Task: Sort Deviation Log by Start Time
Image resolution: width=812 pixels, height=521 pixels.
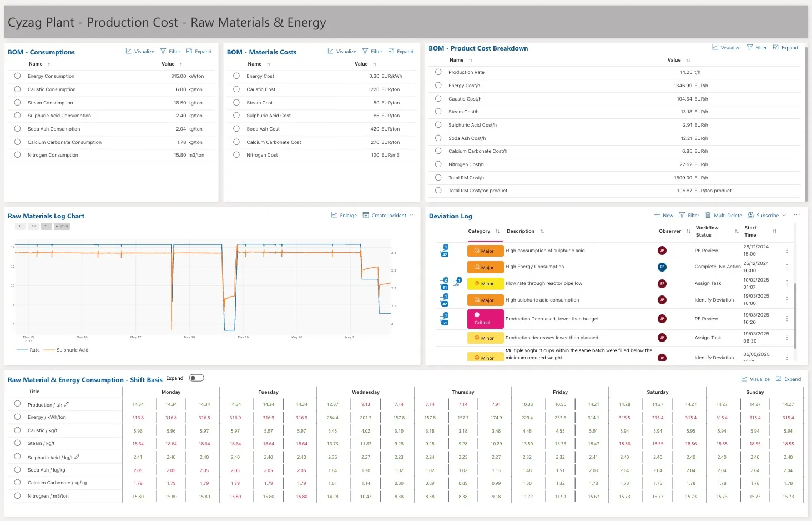Action: pyautogui.click(x=774, y=231)
